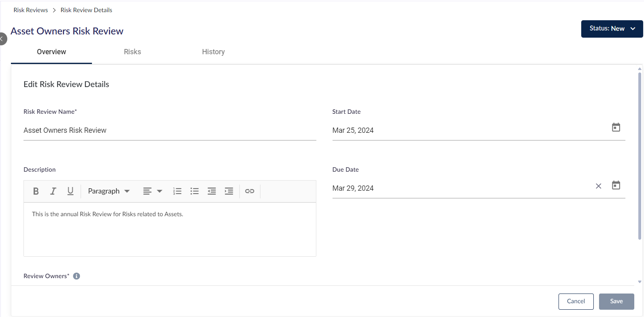Insert a numbered list
This screenshot has width=644, height=317.
coord(177,191)
